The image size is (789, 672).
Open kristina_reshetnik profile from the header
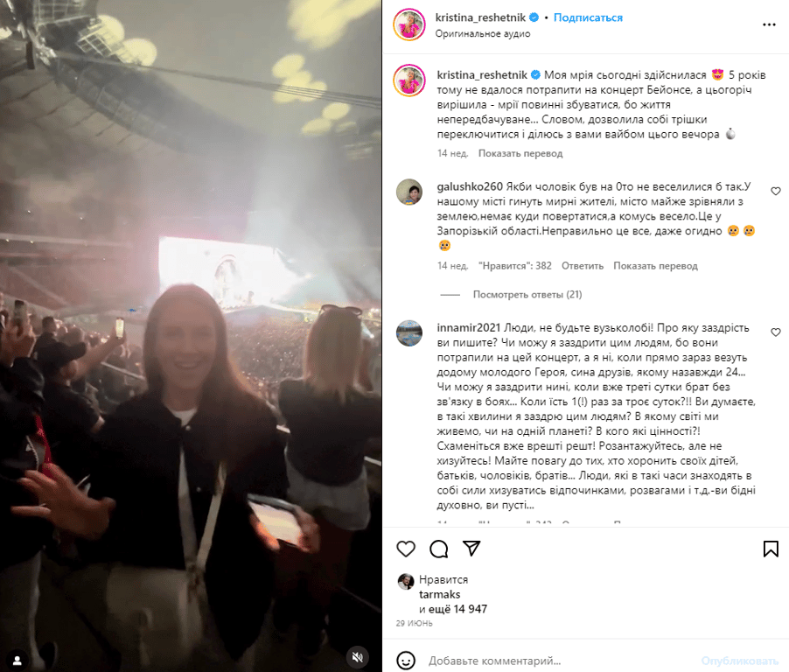pyautogui.click(x=480, y=17)
